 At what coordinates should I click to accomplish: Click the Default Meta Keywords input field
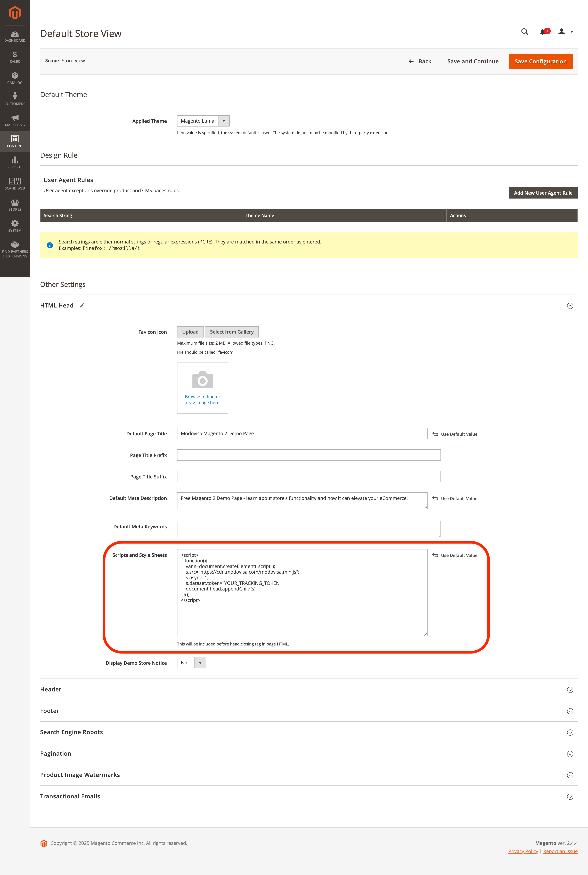[x=308, y=529]
